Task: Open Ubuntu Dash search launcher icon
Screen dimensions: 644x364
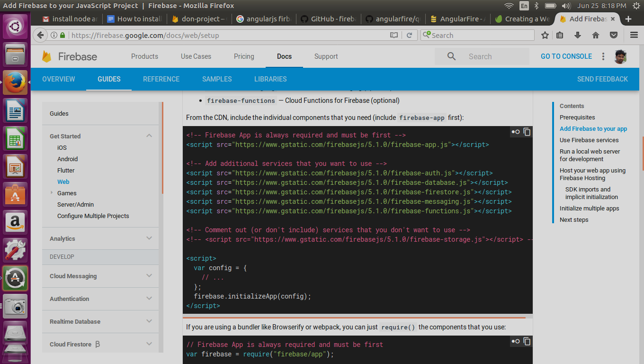Action: click(x=16, y=27)
